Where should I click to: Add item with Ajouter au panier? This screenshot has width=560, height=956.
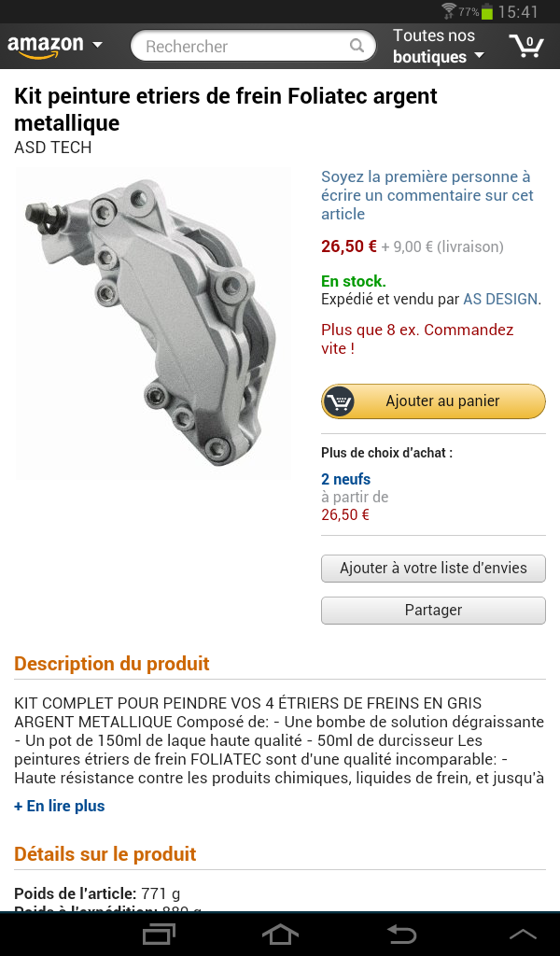pos(433,401)
